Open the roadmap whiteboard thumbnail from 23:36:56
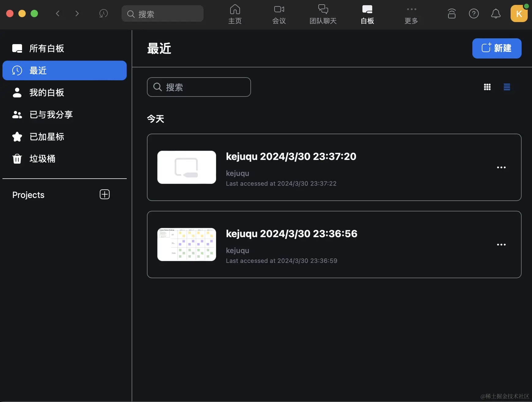The width and height of the screenshot is (532, 402). 187,245
